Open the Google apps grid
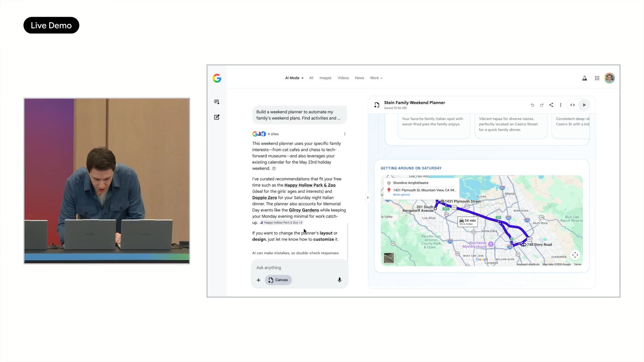The height and width of the screenshot is (362, 644). (597, 78)
